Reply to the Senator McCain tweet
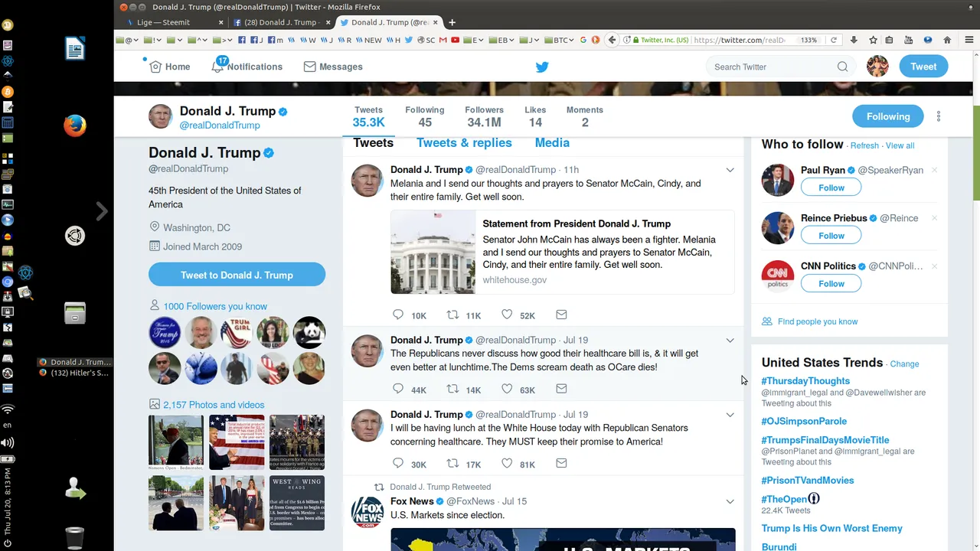 397,315
